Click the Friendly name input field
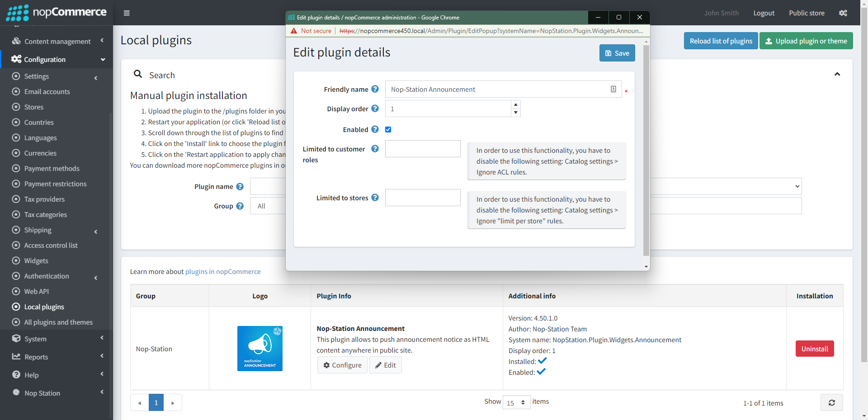This screenshot has height=420, width=868. tap(503, 89)
